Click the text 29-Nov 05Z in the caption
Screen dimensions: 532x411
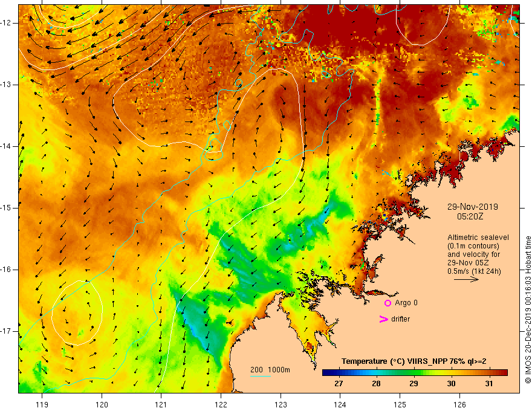pyautogui.click(x=469, y=263)
